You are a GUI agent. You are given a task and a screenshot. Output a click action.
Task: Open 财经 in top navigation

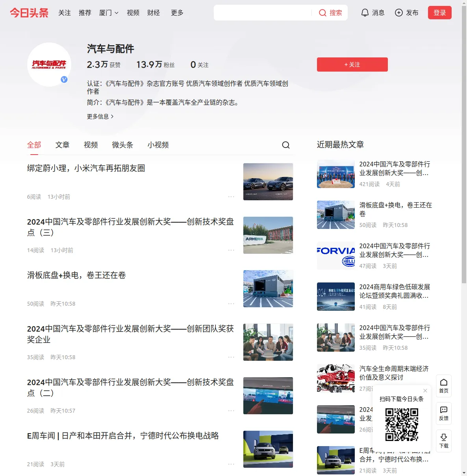pyautogui.click(x=154, y=13)
